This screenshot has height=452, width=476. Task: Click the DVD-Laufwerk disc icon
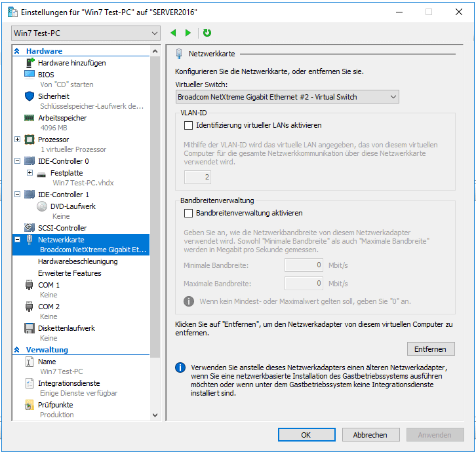(x=42, y=206)
